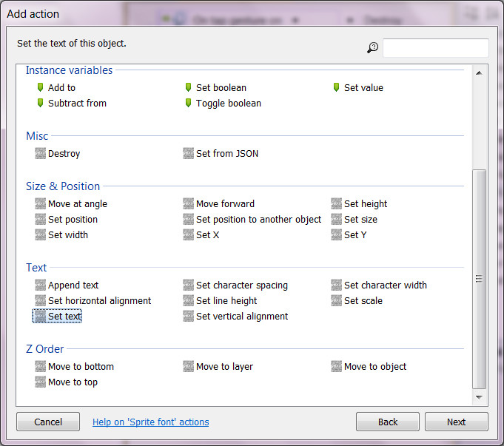Cancel the Add action dialog
The image size is (504, 446).
coord(48,422)
